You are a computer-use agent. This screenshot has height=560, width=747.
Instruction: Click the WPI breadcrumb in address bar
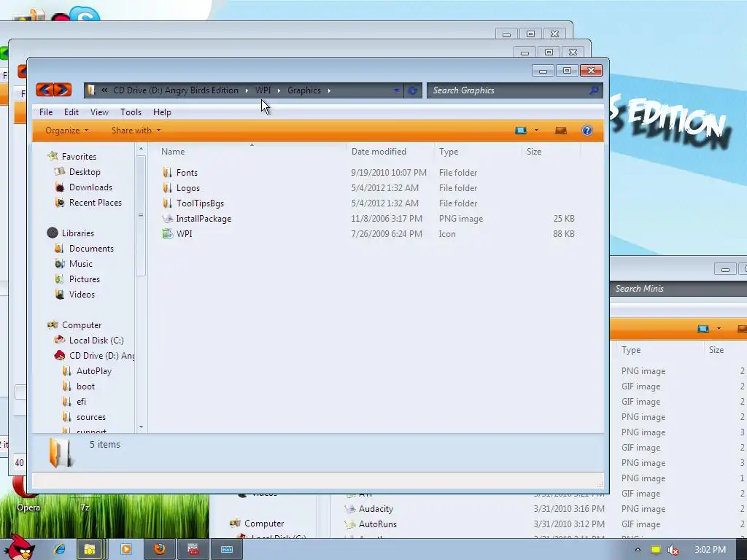pyautogui.click(x=263, y=90)
